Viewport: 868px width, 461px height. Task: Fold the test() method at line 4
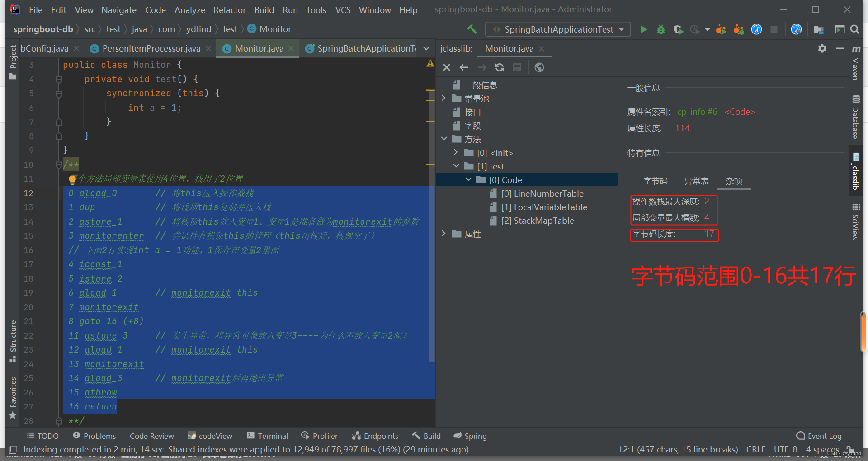[59, 79]
